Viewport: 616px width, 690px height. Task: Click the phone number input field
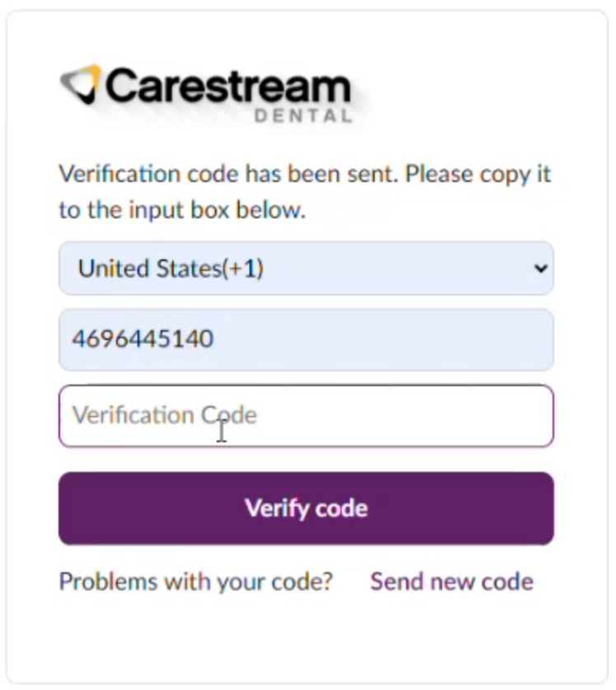[306, 339]
